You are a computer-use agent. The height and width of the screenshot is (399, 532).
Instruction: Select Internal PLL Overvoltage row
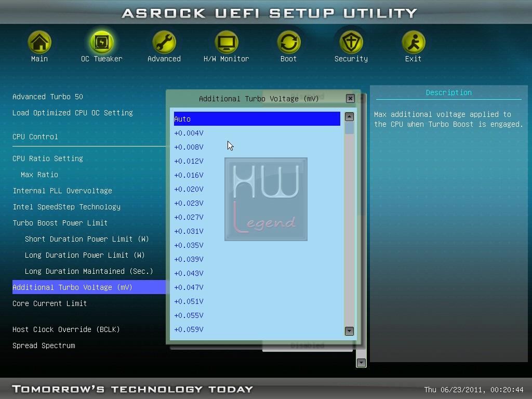pyautogui.click(x=62, y=191)
